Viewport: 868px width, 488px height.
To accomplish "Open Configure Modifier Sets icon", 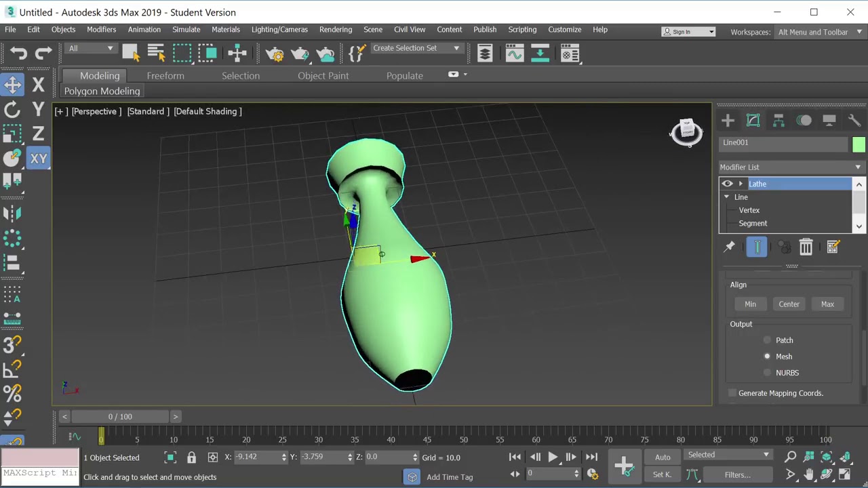I will 833,247.
